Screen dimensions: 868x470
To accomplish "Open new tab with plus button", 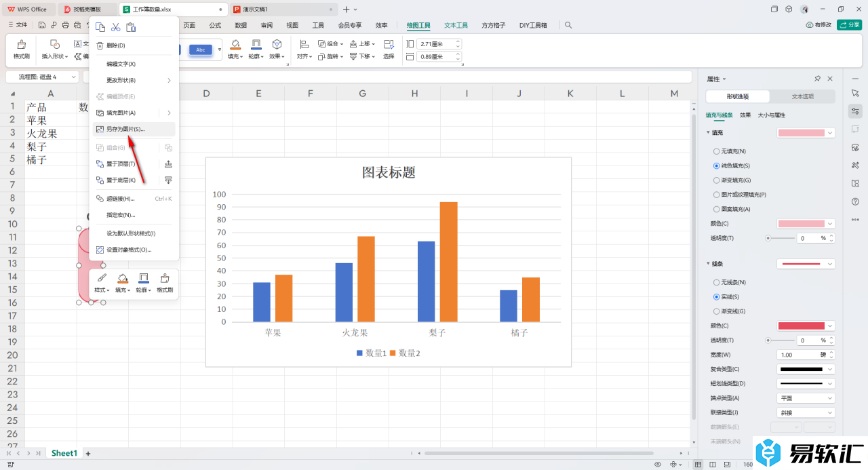I will click(347, 9).
